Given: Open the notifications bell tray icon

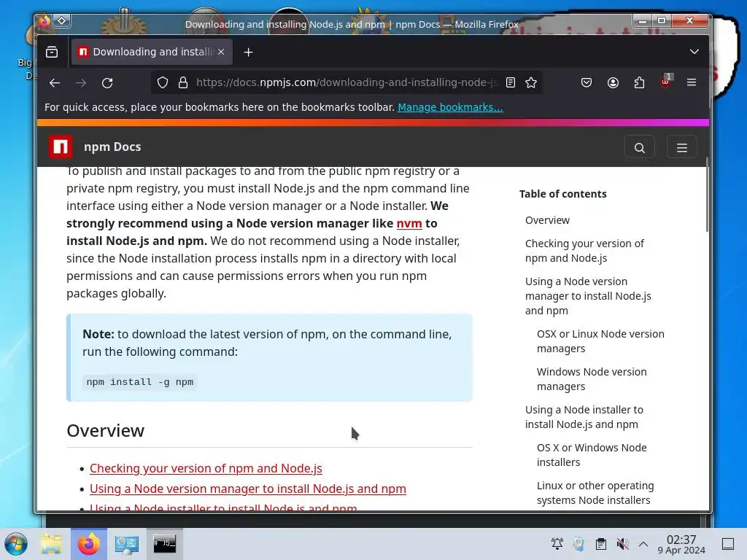Looking at the screenshot, I should pyautogui.click(x=557, y=544).
